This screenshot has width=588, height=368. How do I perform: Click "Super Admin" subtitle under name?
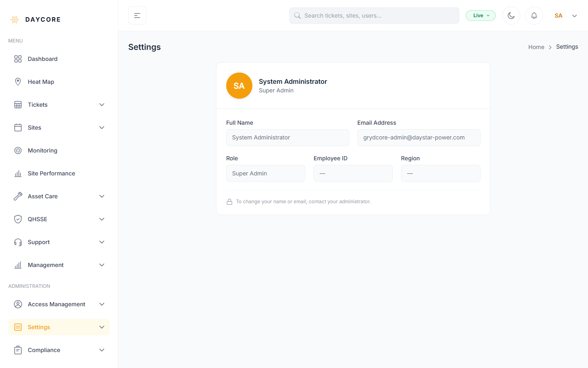click(x=276, y=90)
